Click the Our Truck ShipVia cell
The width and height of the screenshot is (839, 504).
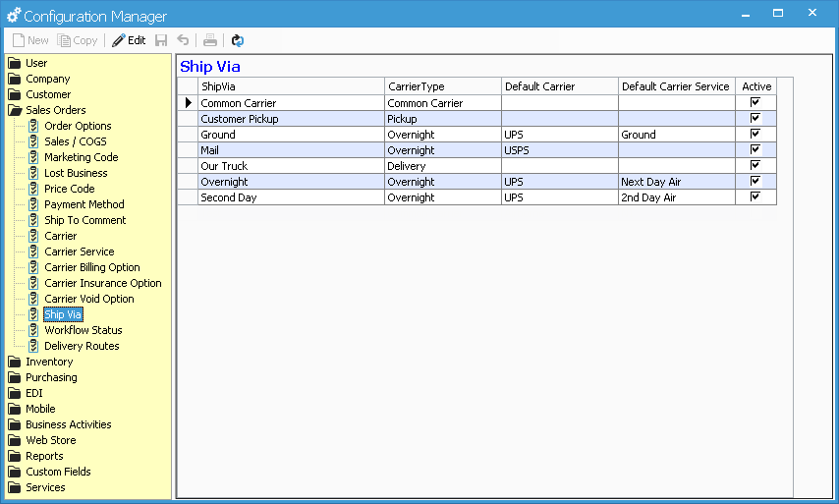291,166
